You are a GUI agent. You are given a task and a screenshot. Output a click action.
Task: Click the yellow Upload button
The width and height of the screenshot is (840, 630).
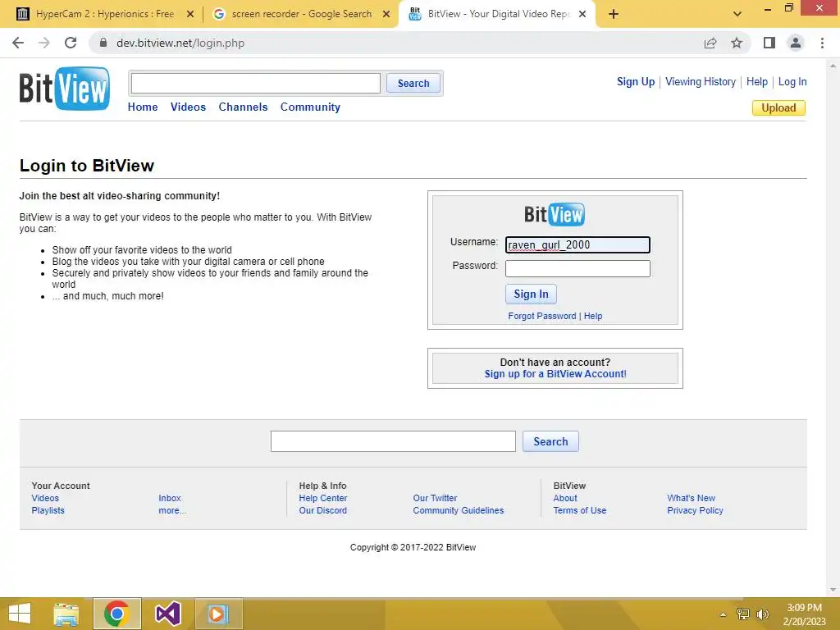[778, 107]
